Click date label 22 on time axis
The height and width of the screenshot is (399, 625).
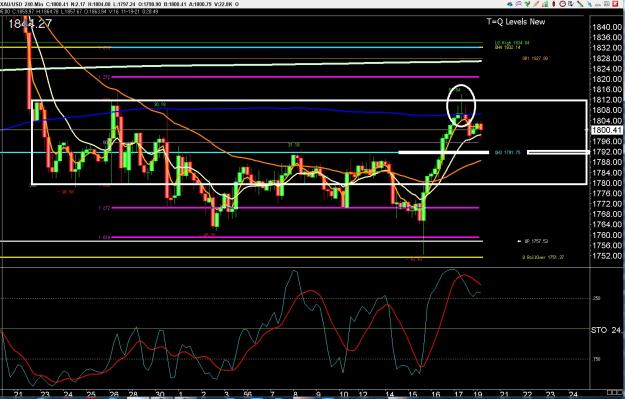point(527,395)
